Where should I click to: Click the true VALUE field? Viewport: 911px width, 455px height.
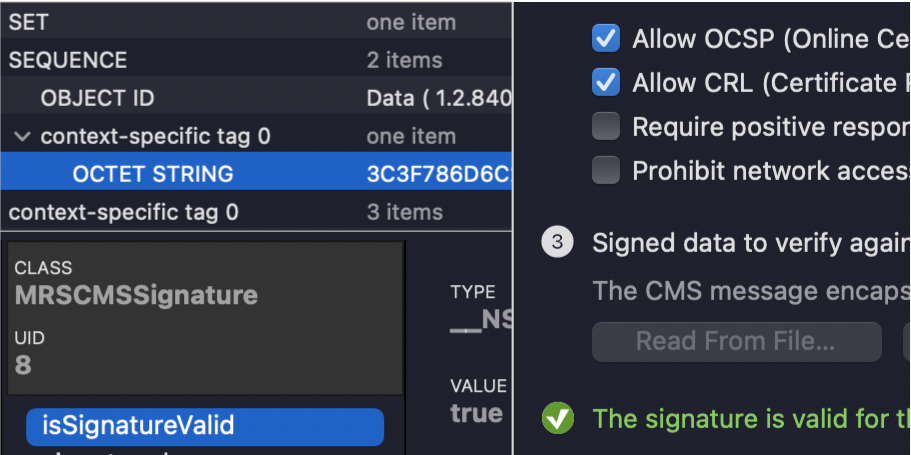click(476, 413)
